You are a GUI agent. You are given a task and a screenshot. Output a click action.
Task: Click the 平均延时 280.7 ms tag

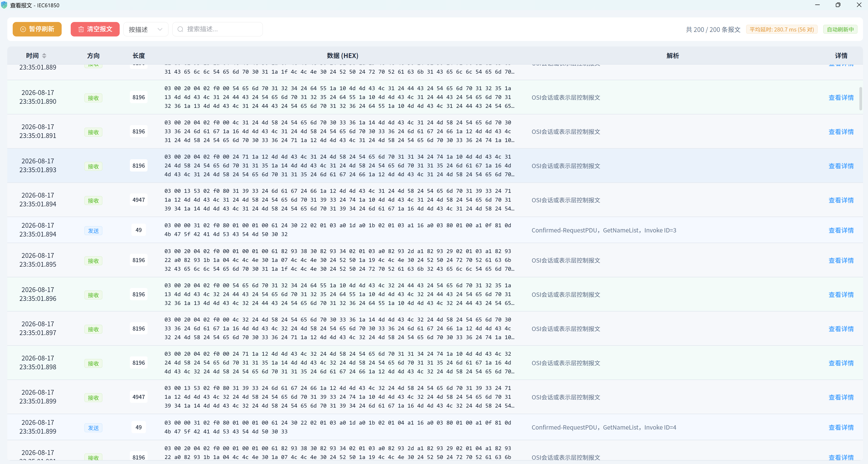point(781,29)
